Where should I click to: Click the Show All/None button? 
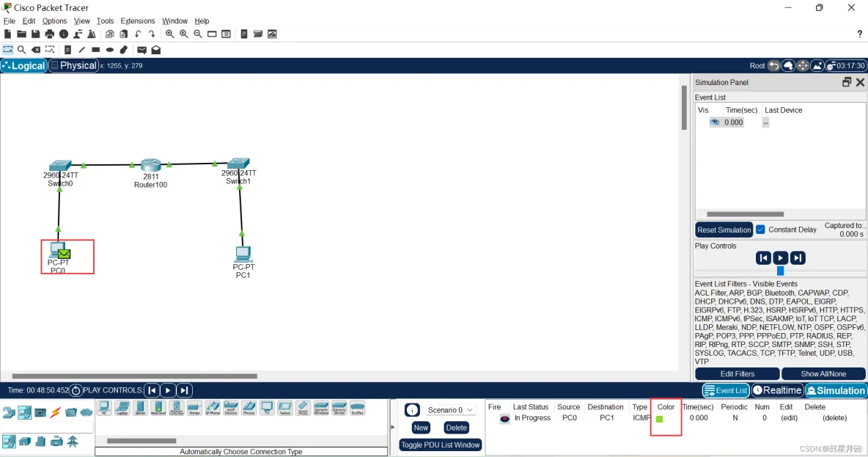coord(823,374)
